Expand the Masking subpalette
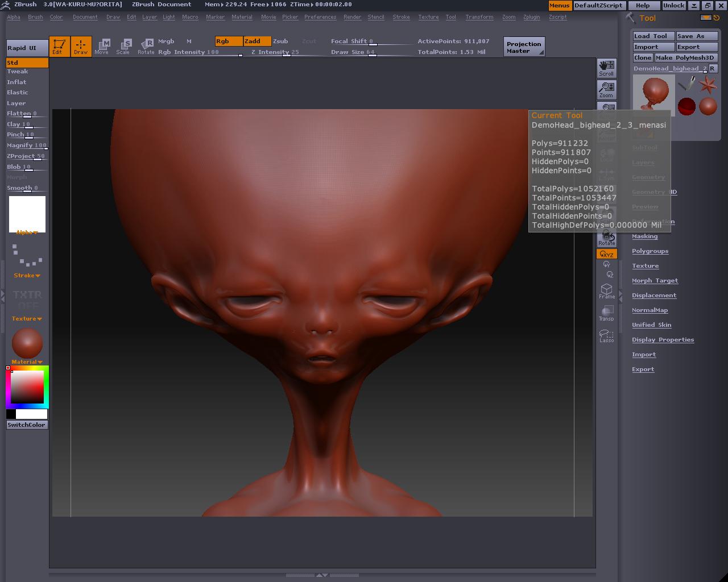The width and height of the screenshot is (728, 582). (644, 236)
